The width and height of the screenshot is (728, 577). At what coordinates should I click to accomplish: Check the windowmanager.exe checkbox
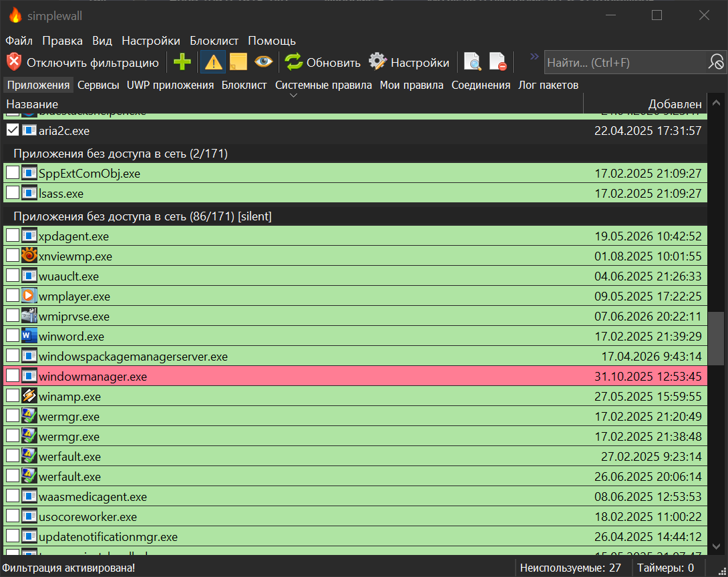click(13, 375)
